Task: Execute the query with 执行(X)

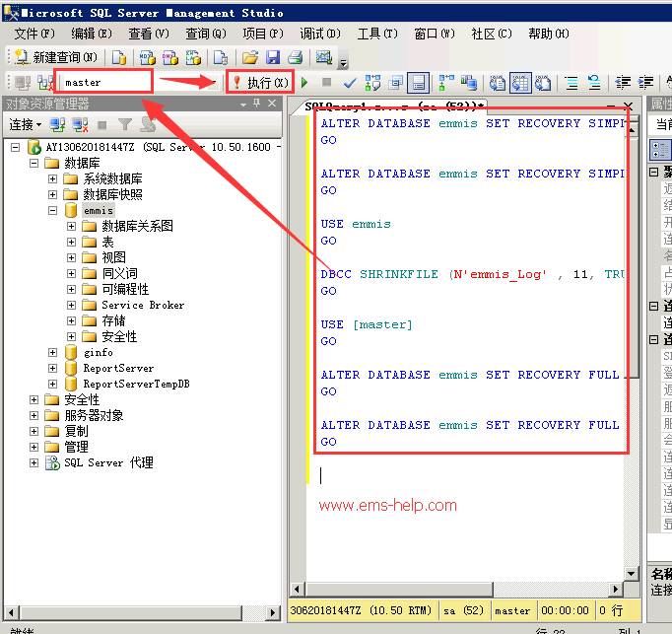Action: [260, 83]
